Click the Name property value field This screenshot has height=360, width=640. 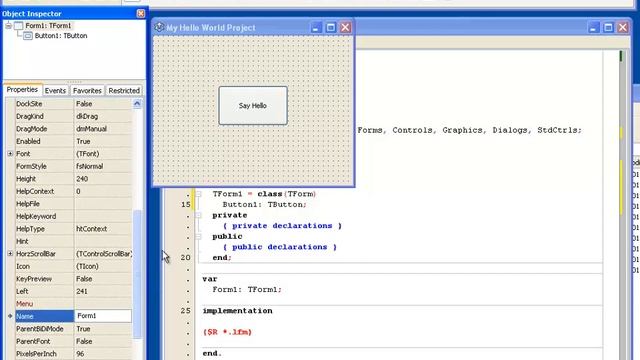[103, 316]
